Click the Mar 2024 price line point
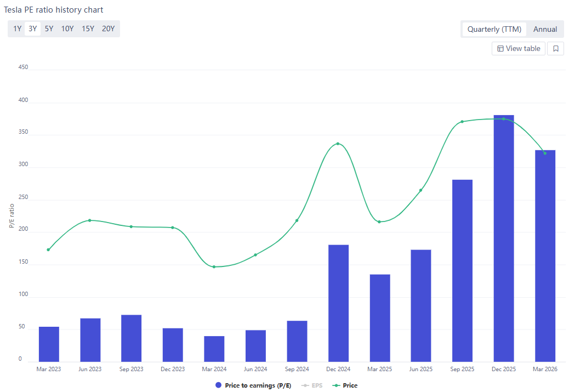This screenshot has width=569, height=392. click(x=214, y=267)
